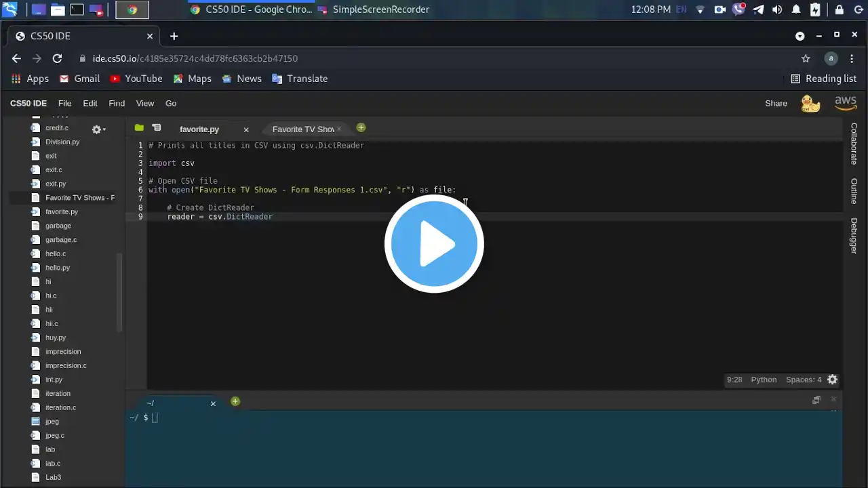Select Lab3 in the file tree
The height and width of the screenshot is (488, 868).
(x=53, y=477)
